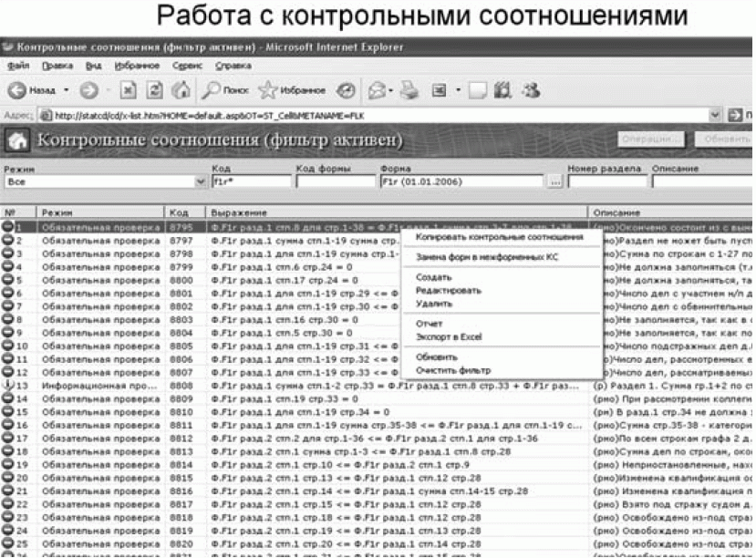Choose Копировать контрольные соотношения from context menu

[x=500, y=237]
